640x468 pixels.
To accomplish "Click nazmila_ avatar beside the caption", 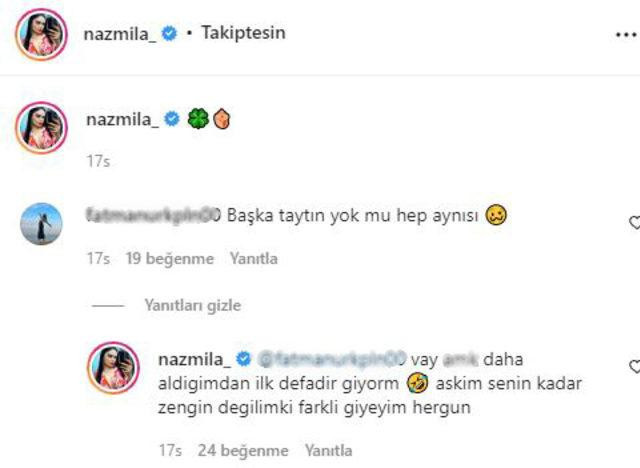I will [x=42, y=128].
